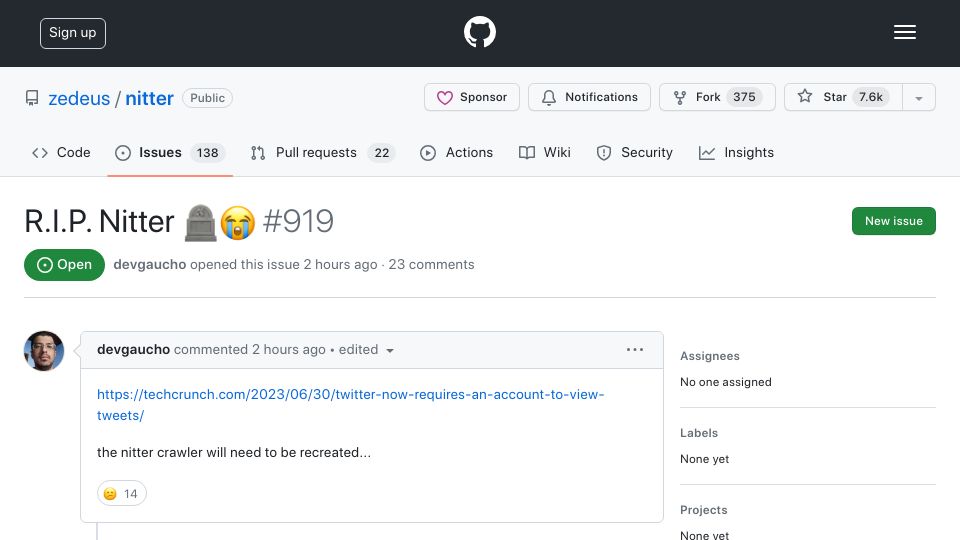Click the Assignees sidebar heading
960x540 pixels.
tap(710, 356)
